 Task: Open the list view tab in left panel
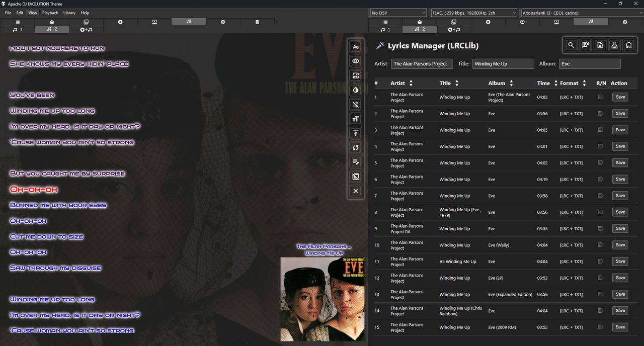tap(18, 22)
